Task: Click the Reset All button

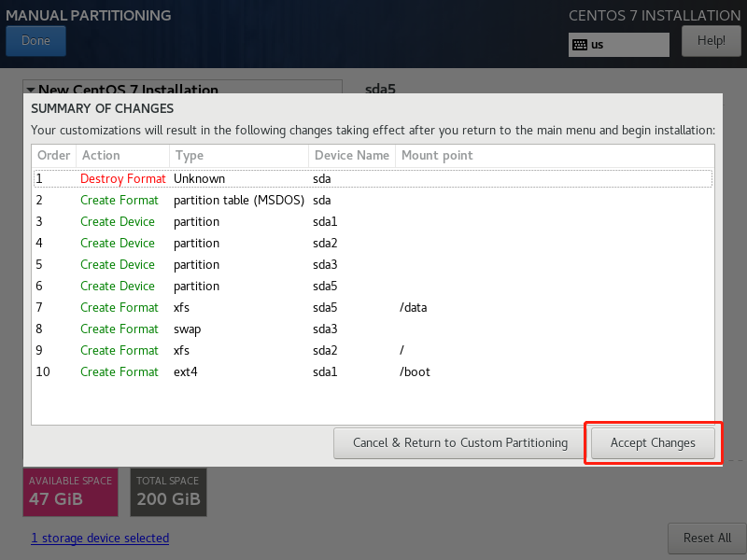Action: [x=706, y=538]
